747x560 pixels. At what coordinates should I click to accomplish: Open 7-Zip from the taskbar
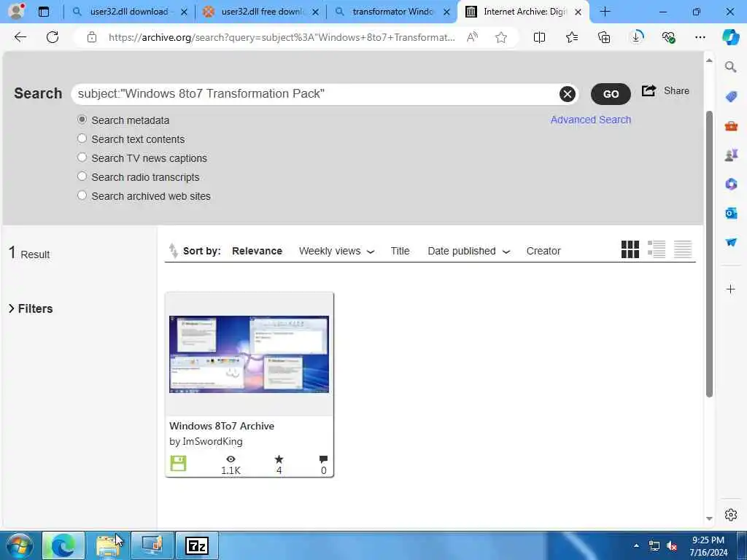pos(197,545)
